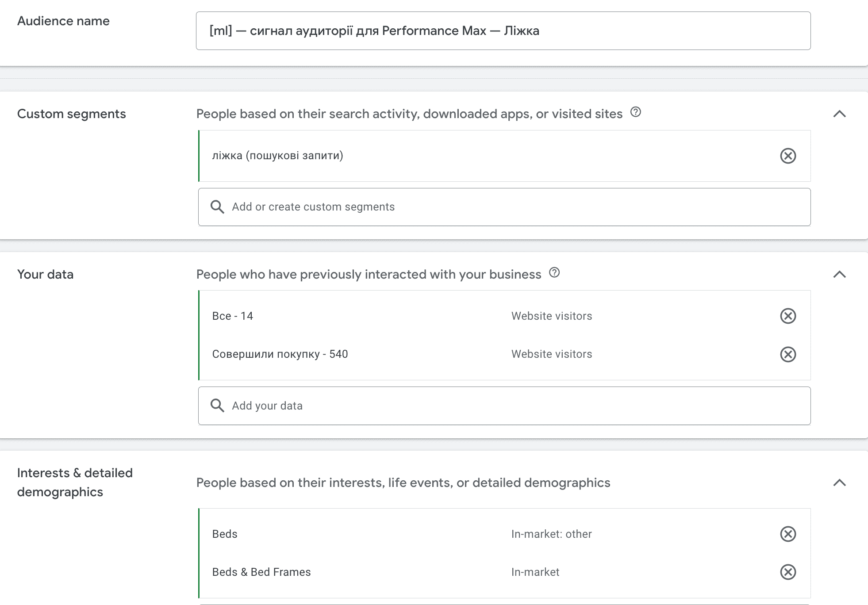Open help tooltip for Custom segments

[x=636, y=113]
